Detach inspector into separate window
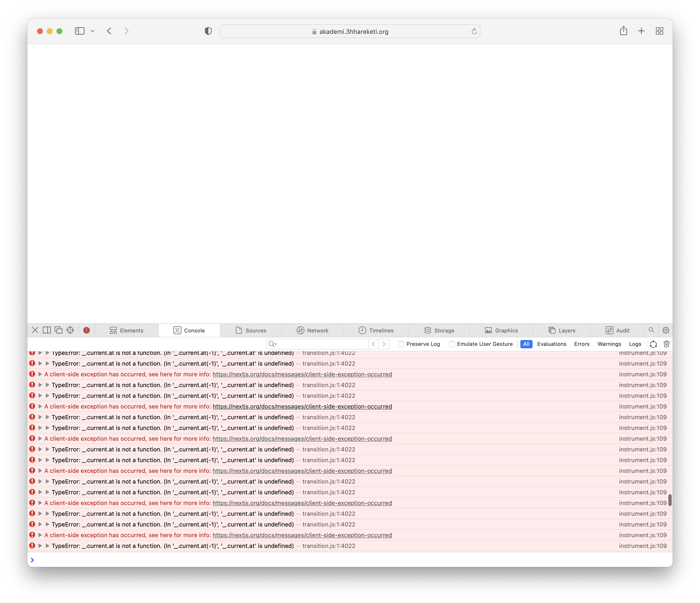700x603 pixels. click(x=58, y=330)
